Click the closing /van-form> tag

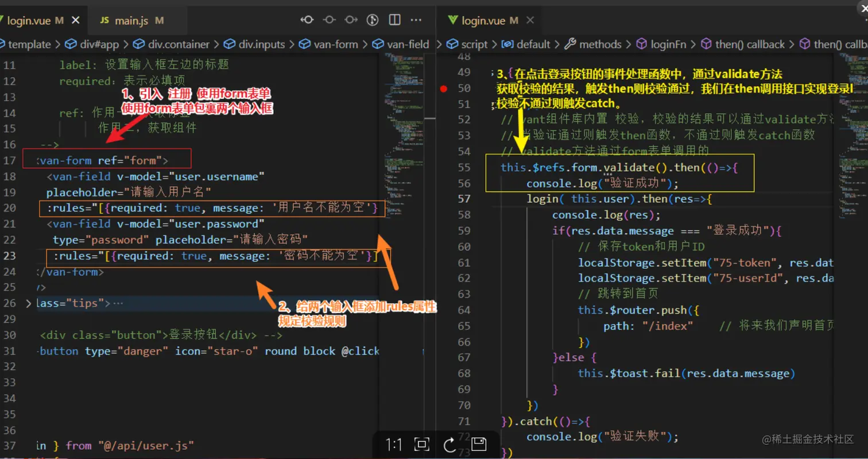(x=69, y=271)
